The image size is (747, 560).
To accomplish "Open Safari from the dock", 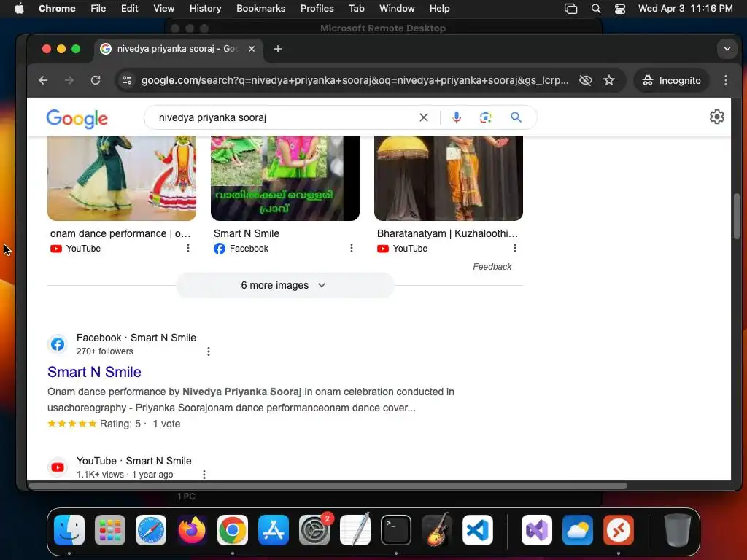I will coord(151,530).
